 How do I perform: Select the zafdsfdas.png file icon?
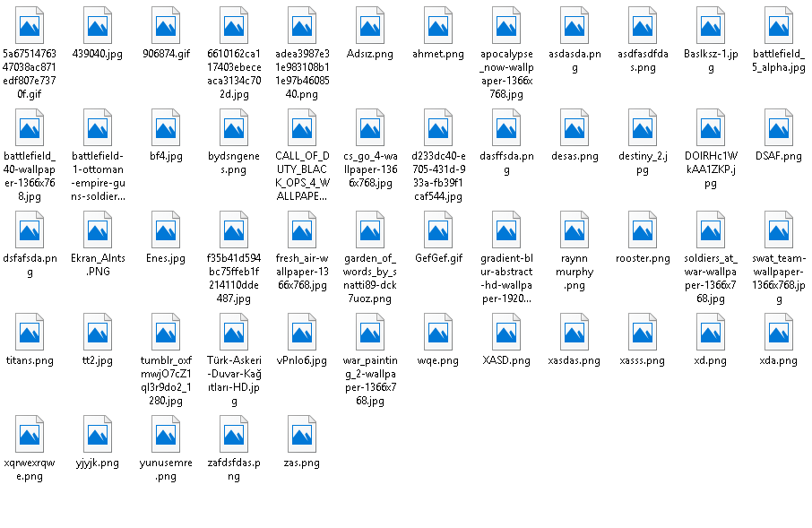click(x=234, y=434)
